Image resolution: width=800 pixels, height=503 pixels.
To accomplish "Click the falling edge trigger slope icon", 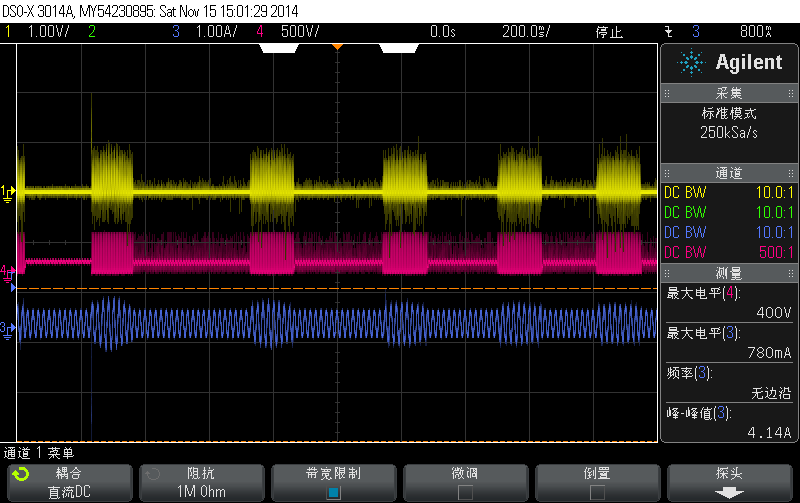I will 668,32.
